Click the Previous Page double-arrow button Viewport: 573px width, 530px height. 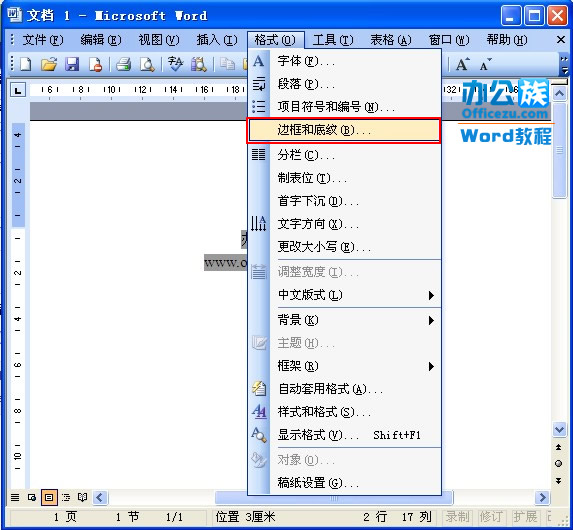pos(559,447)
